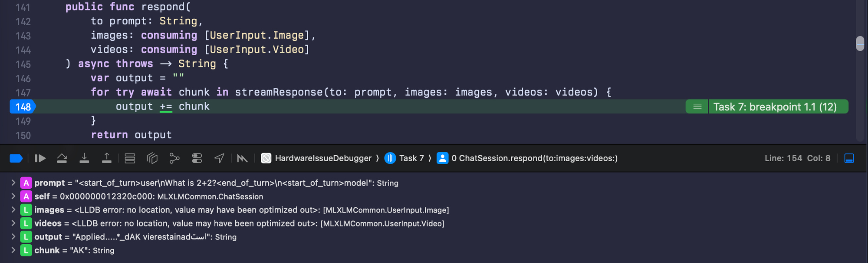Click the view debugging stack icon
This screenshot has width=868, height=263.
pos(130,158)
